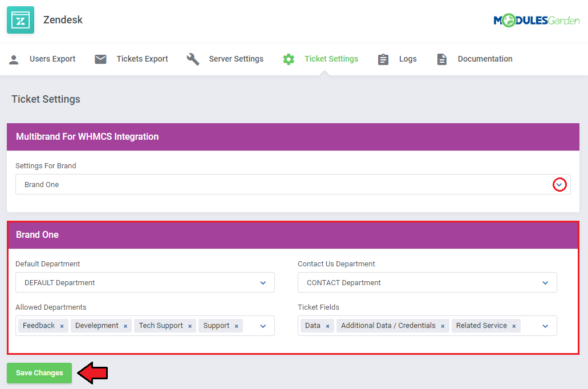Click the Contact Us Department field label
Screen dimensions: 588x389
pos(336,264)
